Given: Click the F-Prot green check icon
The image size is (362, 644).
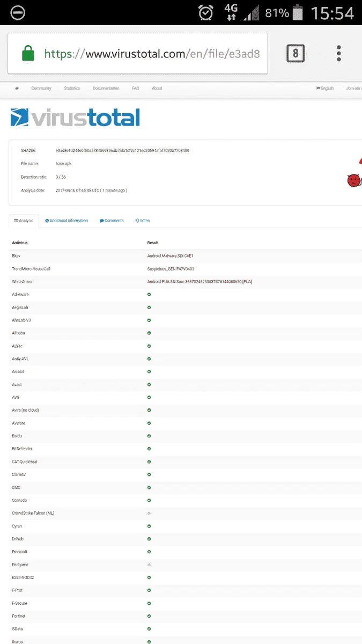Looking at the screenshot, I should coord(149,590).
